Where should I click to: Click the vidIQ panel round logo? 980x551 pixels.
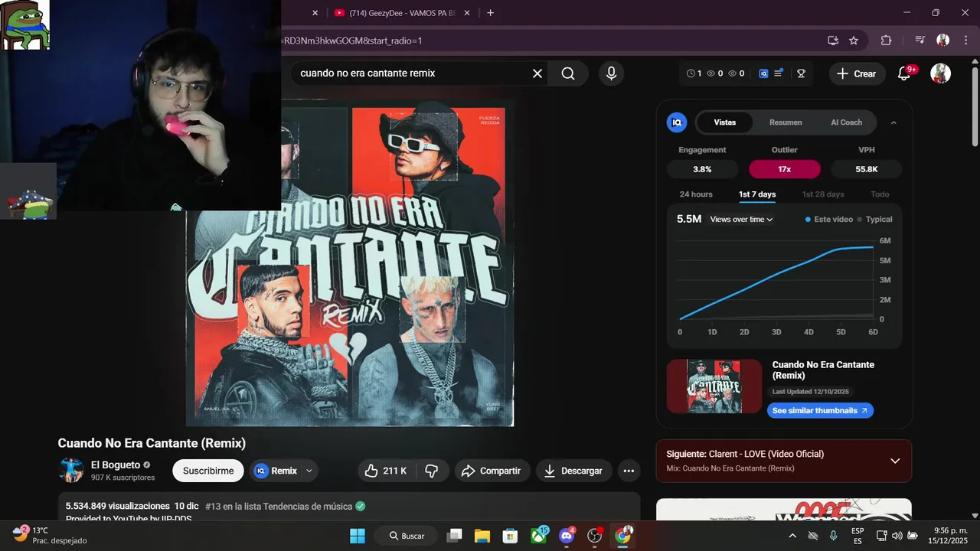click(x=677, y=122)
